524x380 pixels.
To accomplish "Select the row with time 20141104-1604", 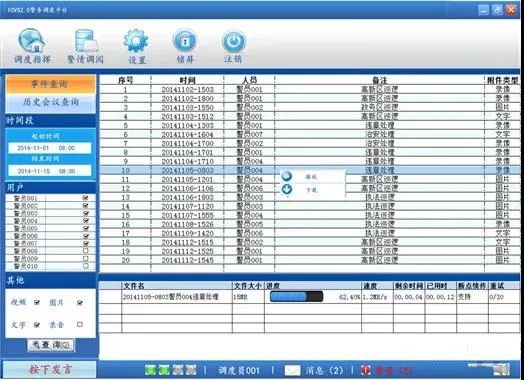I will tap(310, 134).
